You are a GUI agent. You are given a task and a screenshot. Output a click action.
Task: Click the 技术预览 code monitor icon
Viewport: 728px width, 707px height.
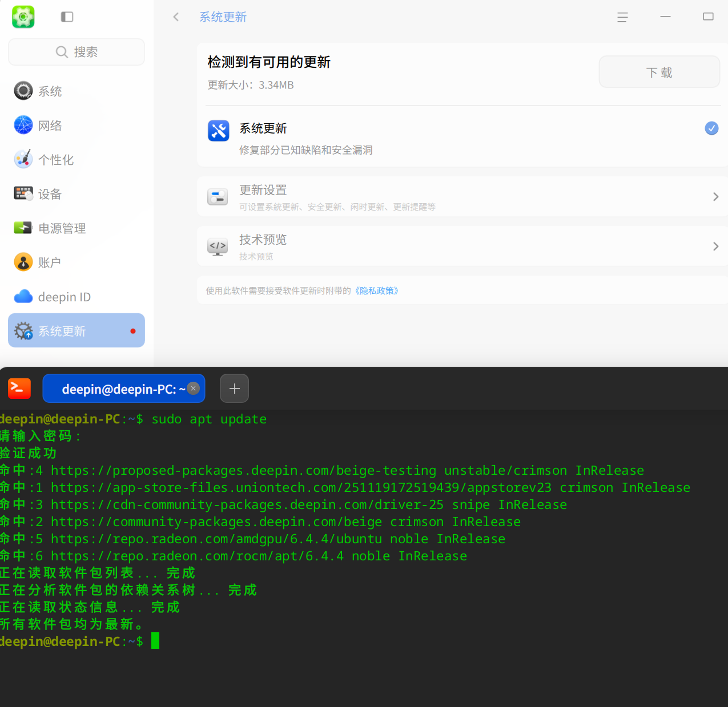(218, 247)
